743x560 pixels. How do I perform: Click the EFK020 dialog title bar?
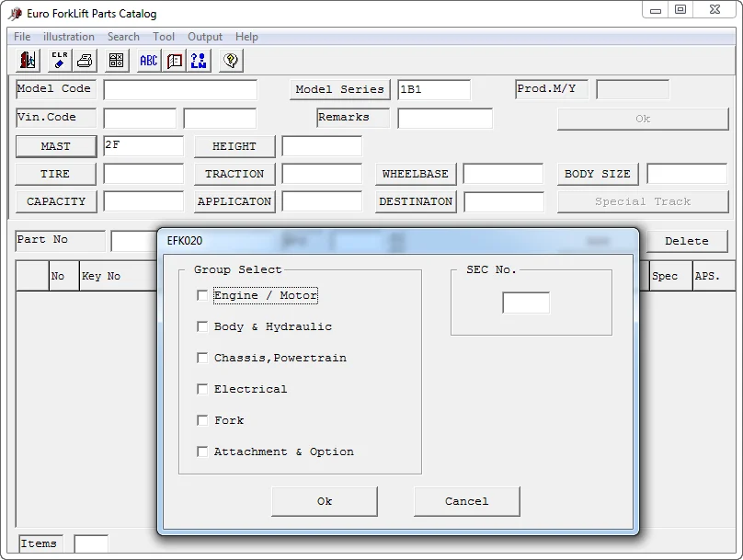(x=398, y=241)
